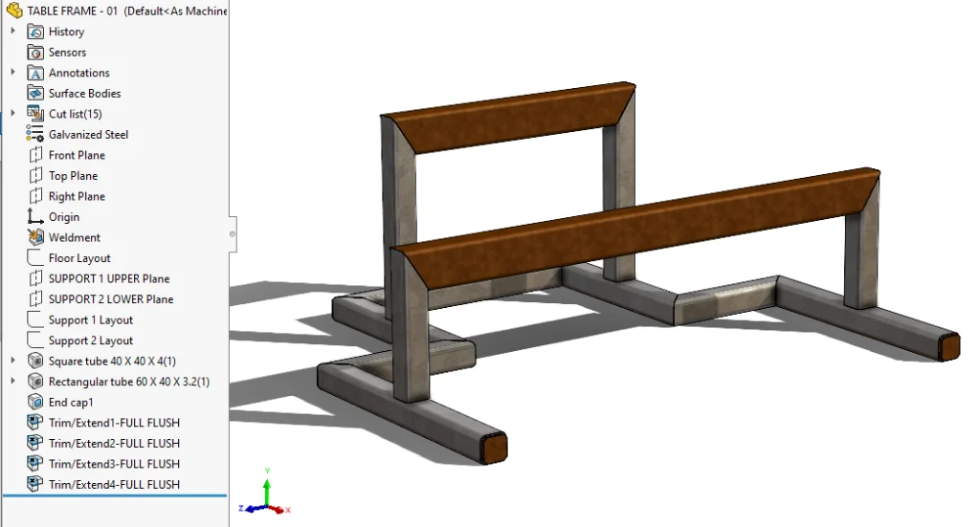Click the Trim/Extend2-FULL FLUSH icon
The height and width of the screenshot is (527, 980).
35,444
